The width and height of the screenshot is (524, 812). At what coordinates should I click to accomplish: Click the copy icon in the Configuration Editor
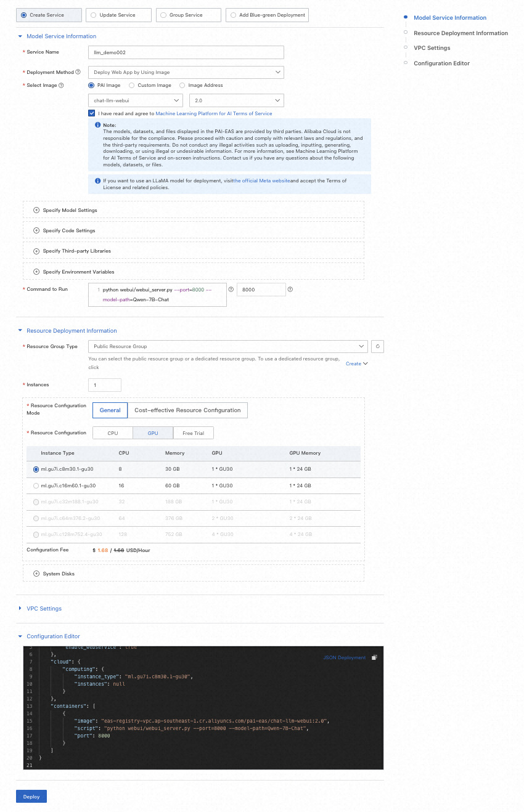(x=375, y=657)
